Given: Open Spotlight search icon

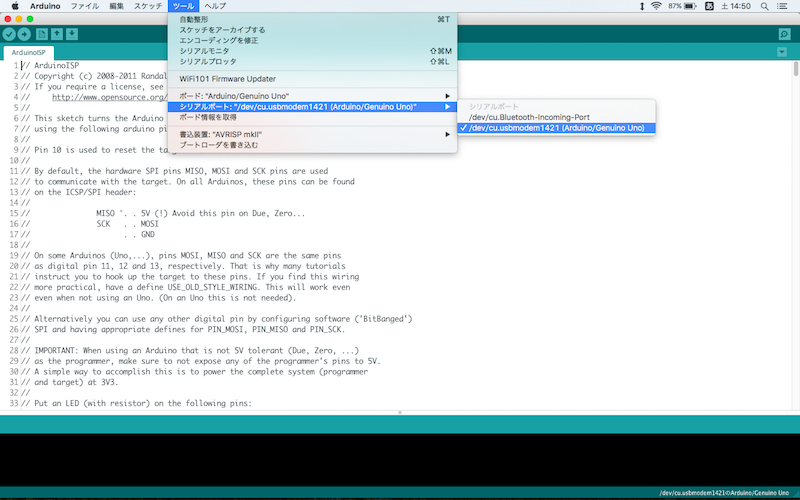Looking at the screenshot, I should (764, 6).
